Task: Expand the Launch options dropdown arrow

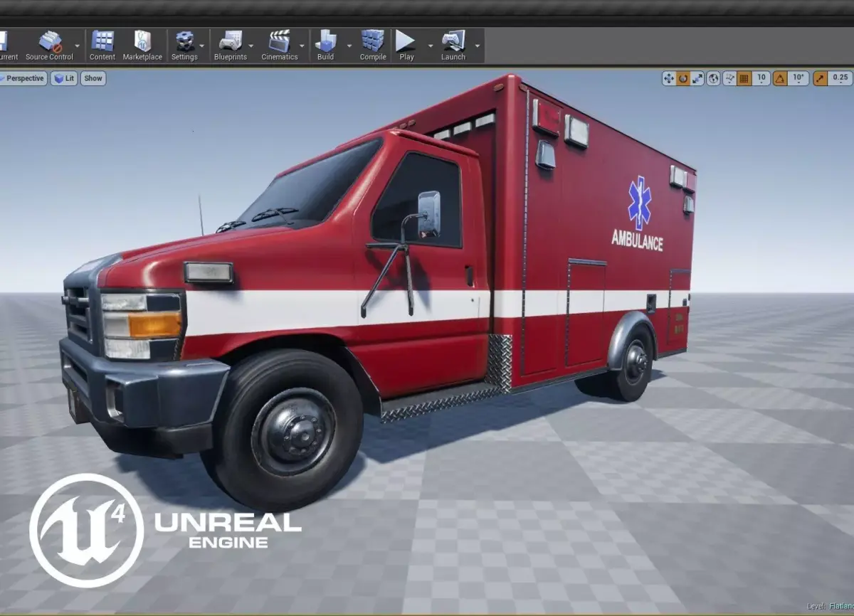Action: tap(478, 46)
